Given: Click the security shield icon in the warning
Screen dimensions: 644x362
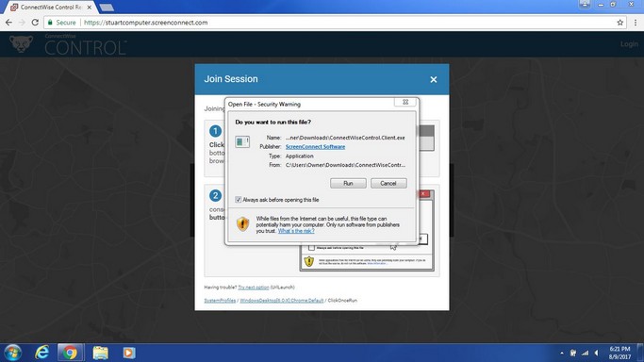Looking at the screenshot, I should (242, 224).
